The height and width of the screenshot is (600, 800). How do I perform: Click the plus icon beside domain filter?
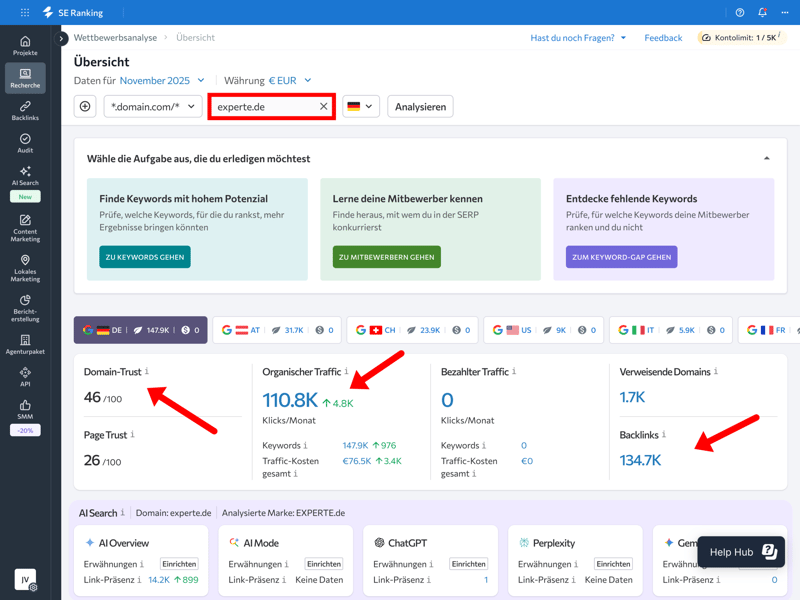(85, 106)
